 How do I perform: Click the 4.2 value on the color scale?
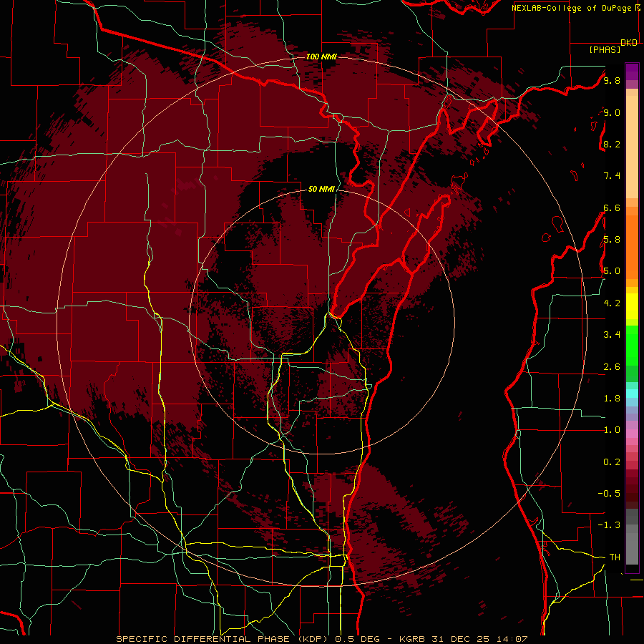pos(612,303)
